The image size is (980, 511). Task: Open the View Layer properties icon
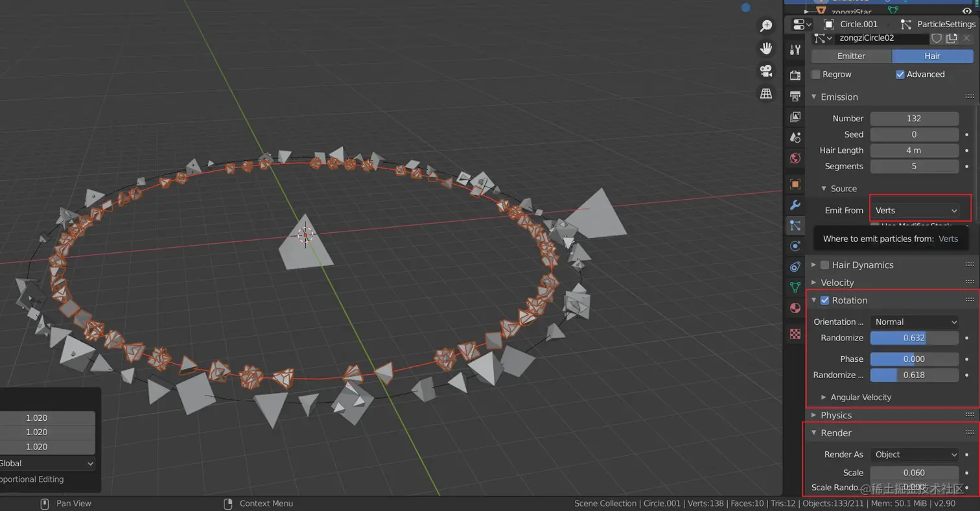pyautogui.click(x=795, y=117)
